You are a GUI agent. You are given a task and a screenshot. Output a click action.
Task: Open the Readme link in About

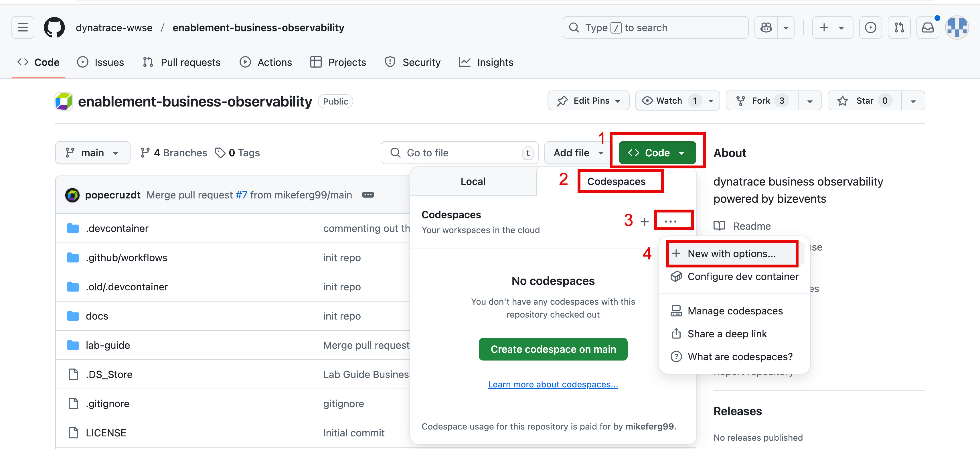click(x=742, y=226)
